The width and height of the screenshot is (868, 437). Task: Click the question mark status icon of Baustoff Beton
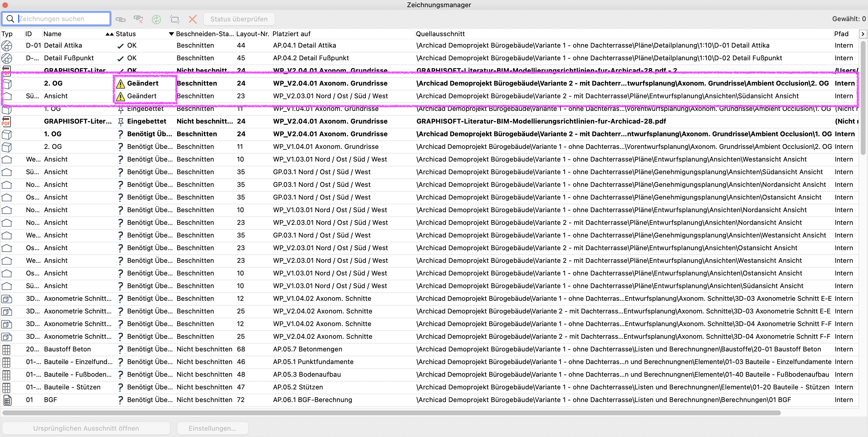point(120,349)
